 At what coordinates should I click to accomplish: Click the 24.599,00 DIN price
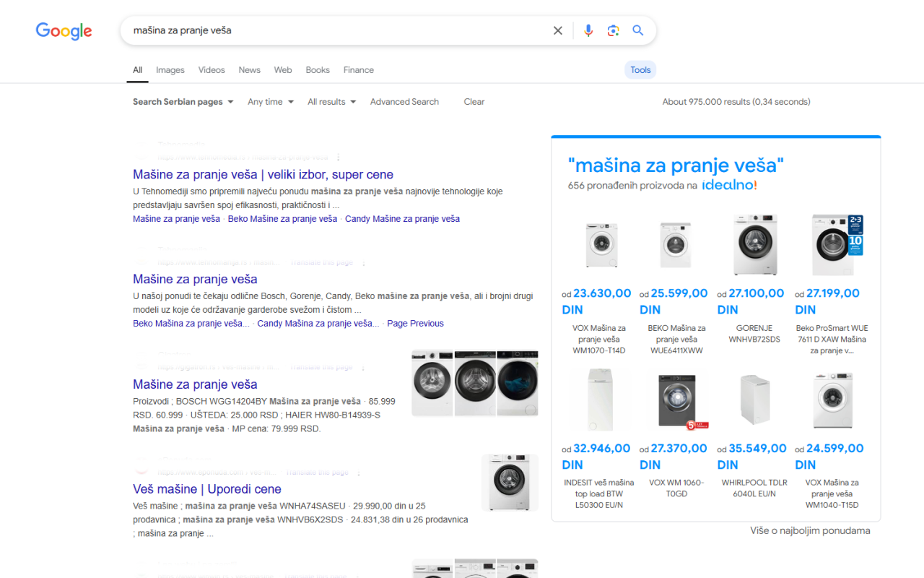pyautogui.click(x=829, y=457)
